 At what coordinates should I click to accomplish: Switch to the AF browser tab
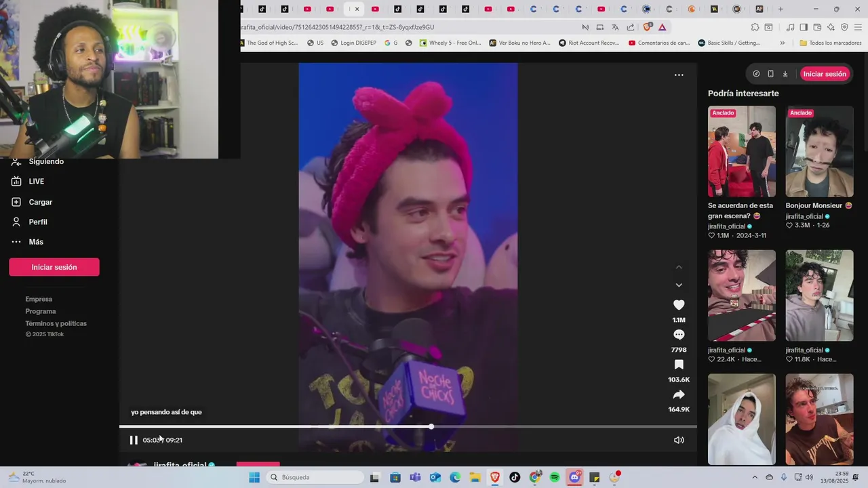pyautogui.click(x=759, y=9)
